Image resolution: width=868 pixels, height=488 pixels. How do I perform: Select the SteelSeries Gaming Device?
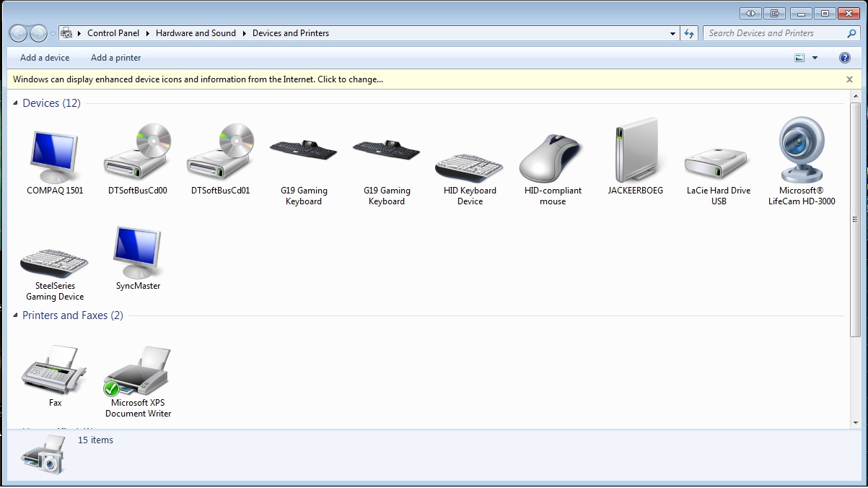[x=55, y=274]
